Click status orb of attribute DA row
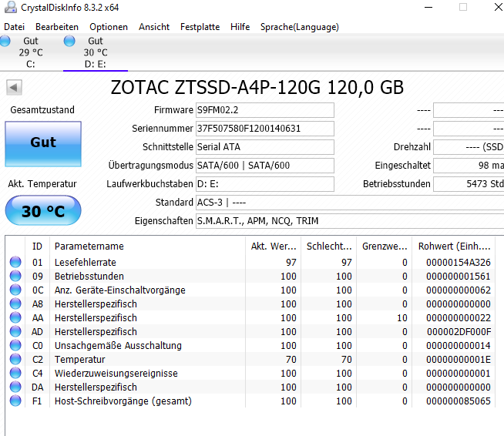504x436 pixels. pyautogui.click(x=15, y=387)
